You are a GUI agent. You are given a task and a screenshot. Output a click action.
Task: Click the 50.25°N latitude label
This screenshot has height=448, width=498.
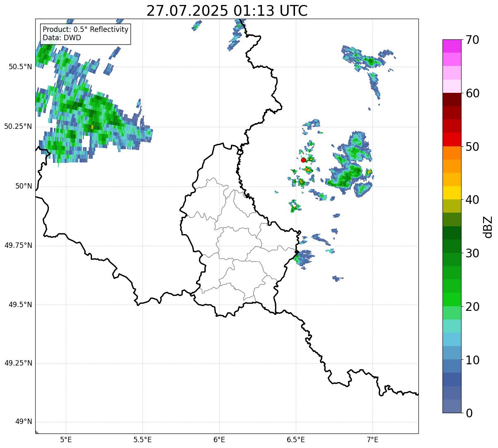click(18, 126)
